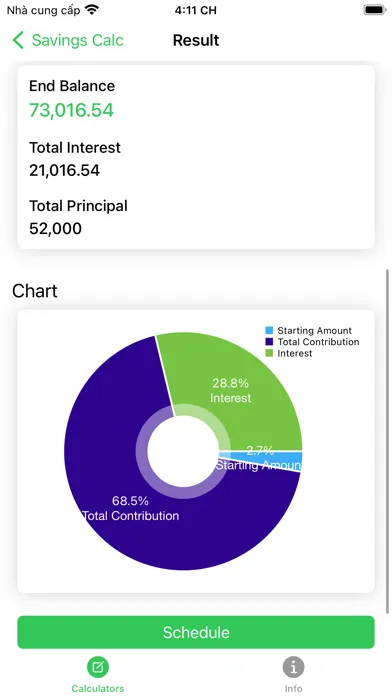Tap the Starting Amount legend label
Image resolution: width=392 pixels, height=696 pixels.
pos(314,330)
